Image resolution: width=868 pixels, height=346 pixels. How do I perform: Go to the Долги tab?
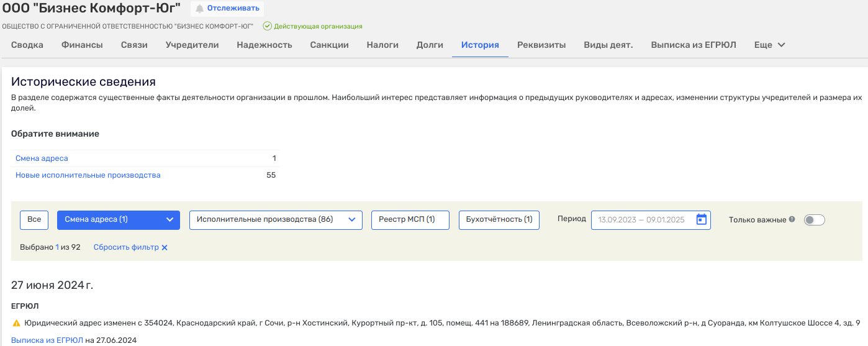430,45
